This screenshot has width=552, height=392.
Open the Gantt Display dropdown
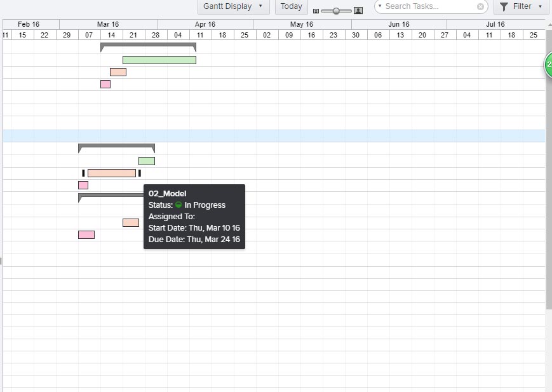tap(233, 6)
